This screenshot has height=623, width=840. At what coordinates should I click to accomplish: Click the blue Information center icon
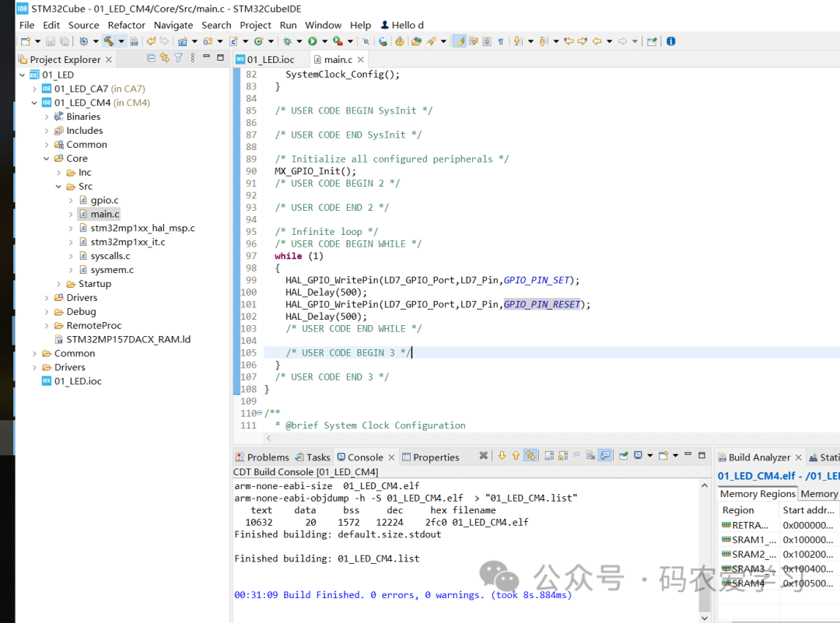tap(670, 41)
